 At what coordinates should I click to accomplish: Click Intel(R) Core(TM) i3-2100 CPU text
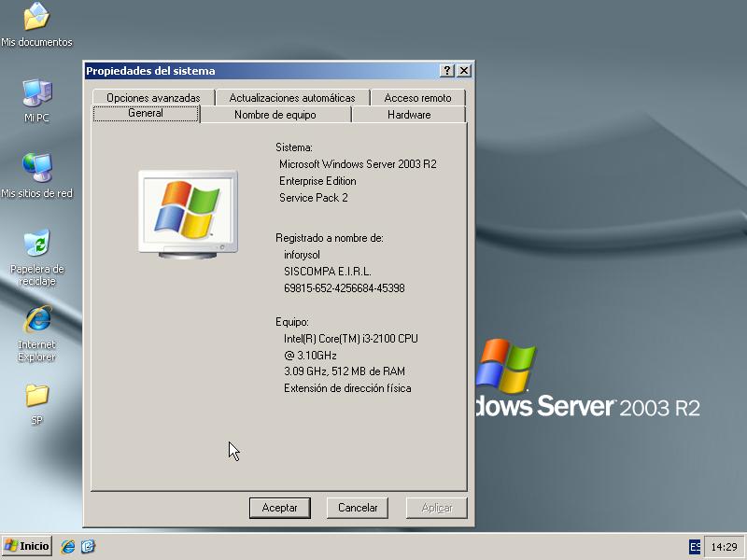tap(351, 339)
